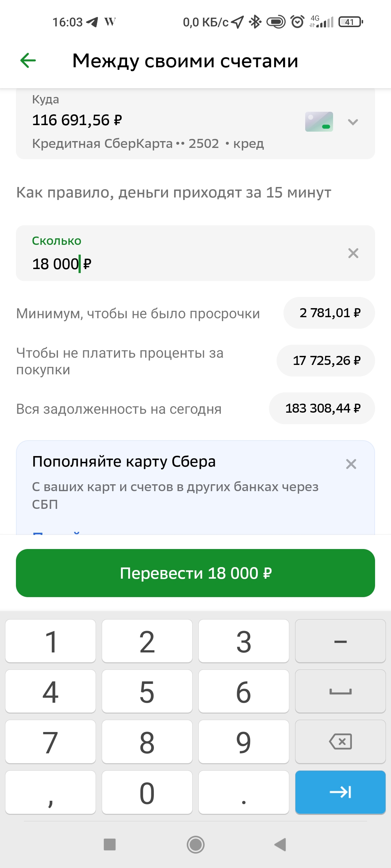Tap the Android recent apps square button
This screenshot has height=868, width=391.
coord(110,845)
